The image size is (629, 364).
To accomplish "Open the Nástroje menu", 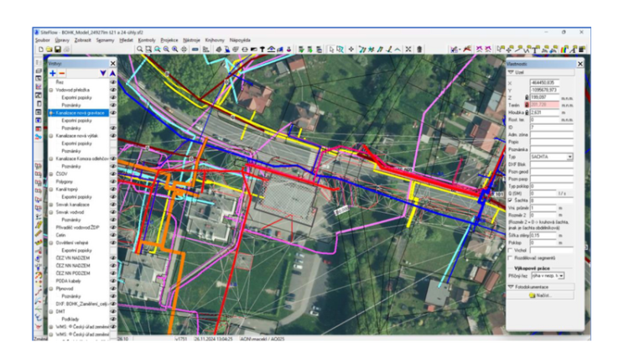I will [x=191, y=39].
